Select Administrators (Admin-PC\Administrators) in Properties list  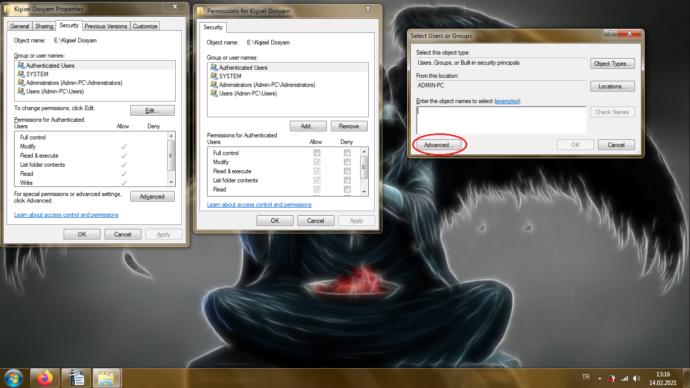click(74, 83)
